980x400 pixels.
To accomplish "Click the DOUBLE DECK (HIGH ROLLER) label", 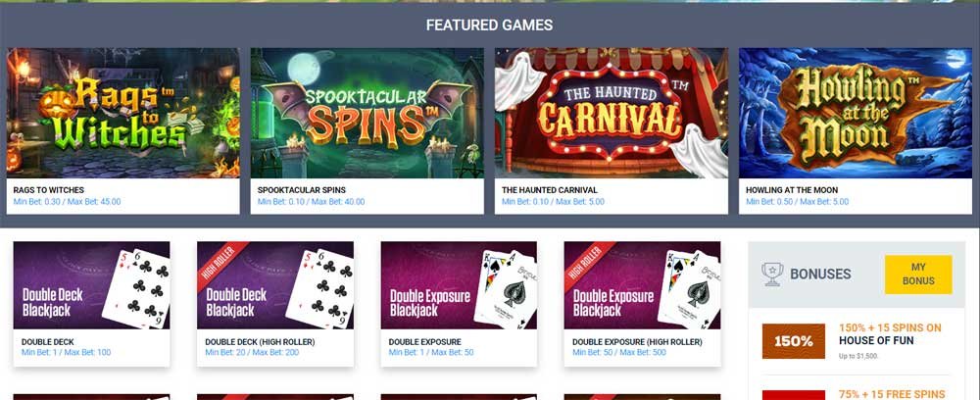I will click(x=260, y=342).
